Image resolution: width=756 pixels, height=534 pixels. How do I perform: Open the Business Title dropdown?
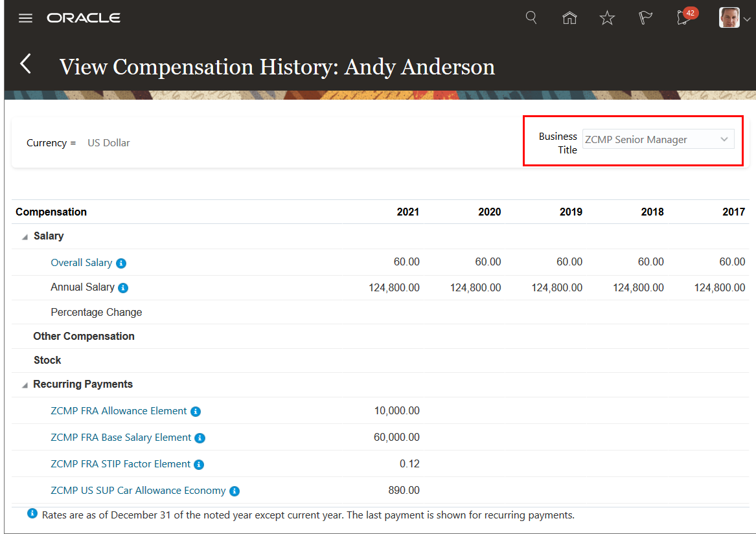(658, 139)
